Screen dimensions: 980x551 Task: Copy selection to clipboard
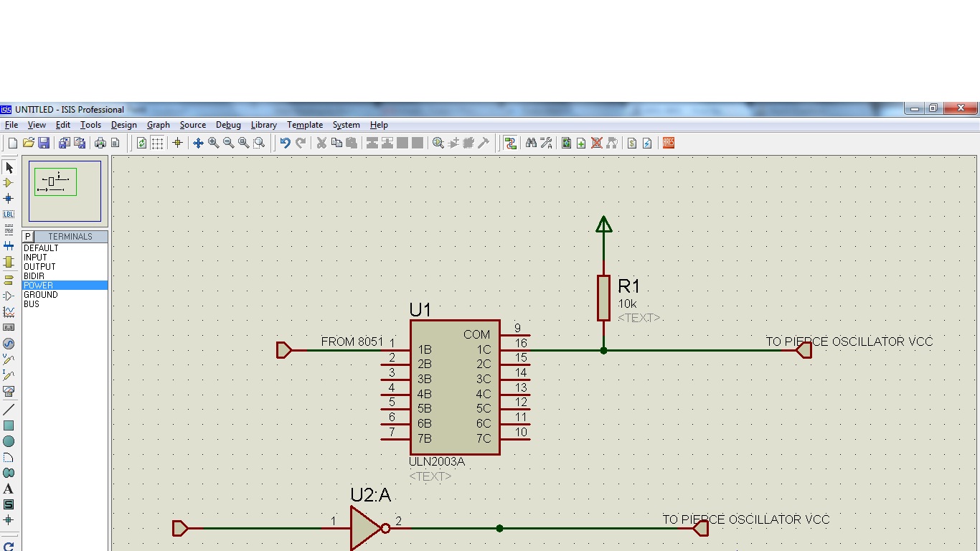[336, 143]
